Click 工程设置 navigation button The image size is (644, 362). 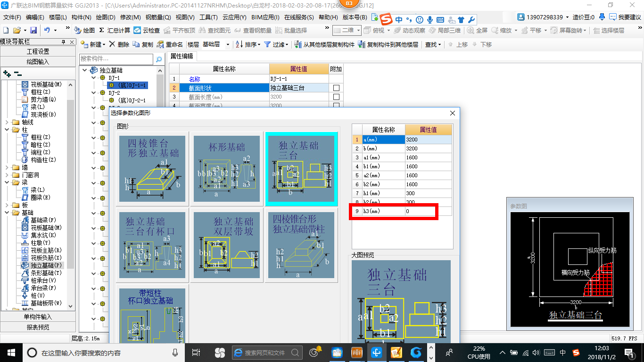[x=38, y=51]
